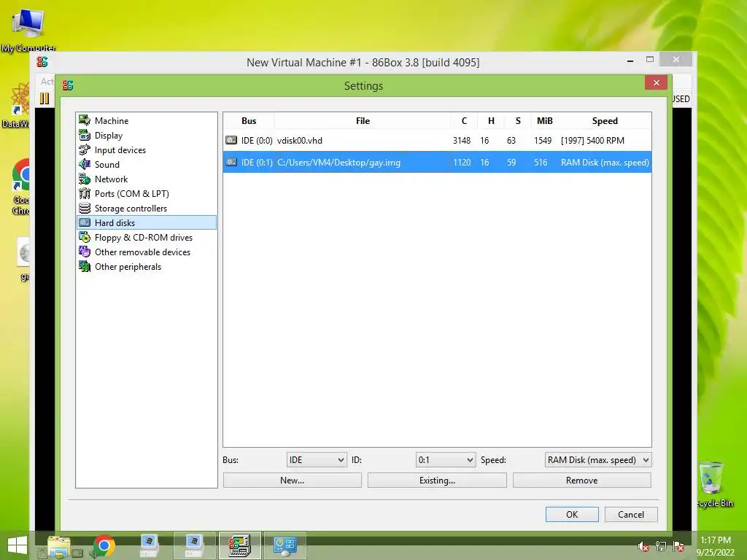This screenshot has height=560, width=747.
Task: Open the Machine settings category
Action: pos(112,120)
